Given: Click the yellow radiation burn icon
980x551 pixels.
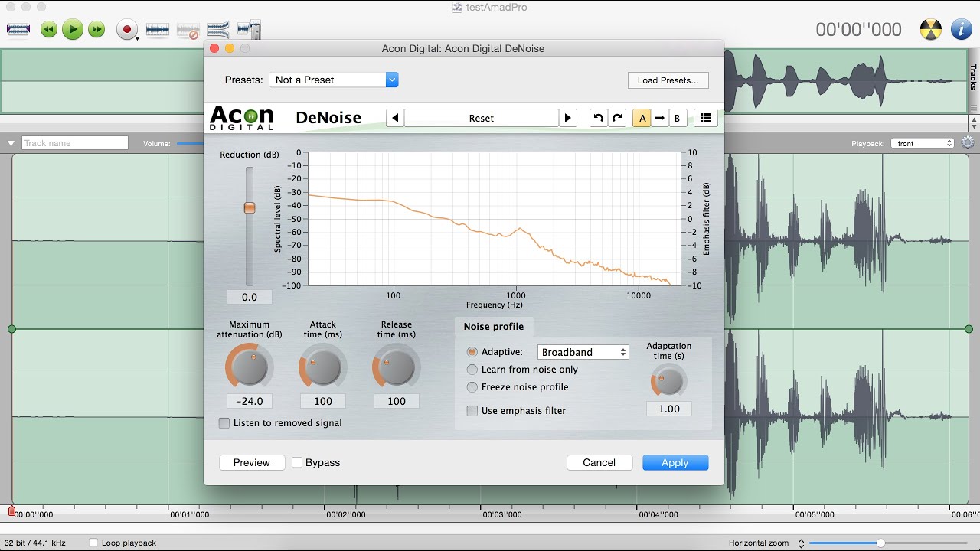Looking at the screenshot, I should coord(930,30).
